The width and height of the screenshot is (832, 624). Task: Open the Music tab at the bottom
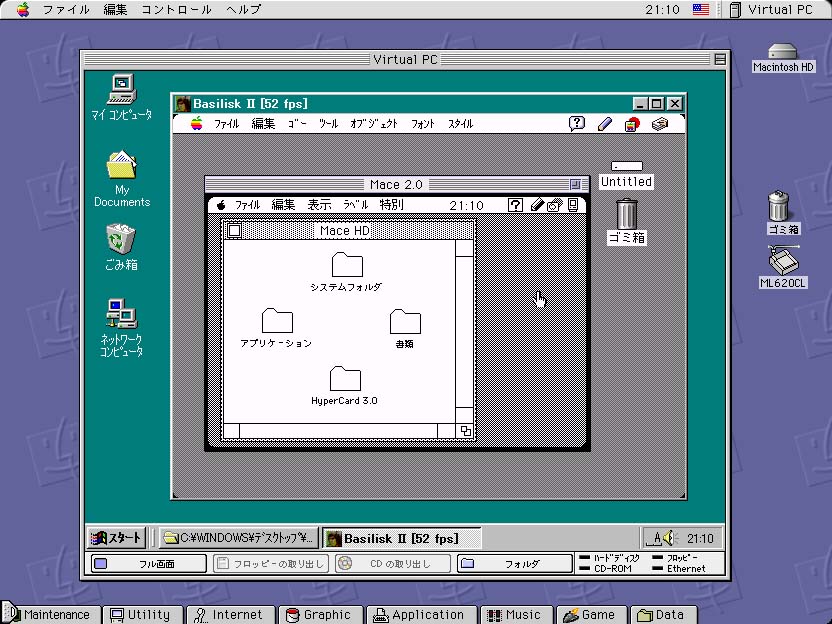point(516,615)
